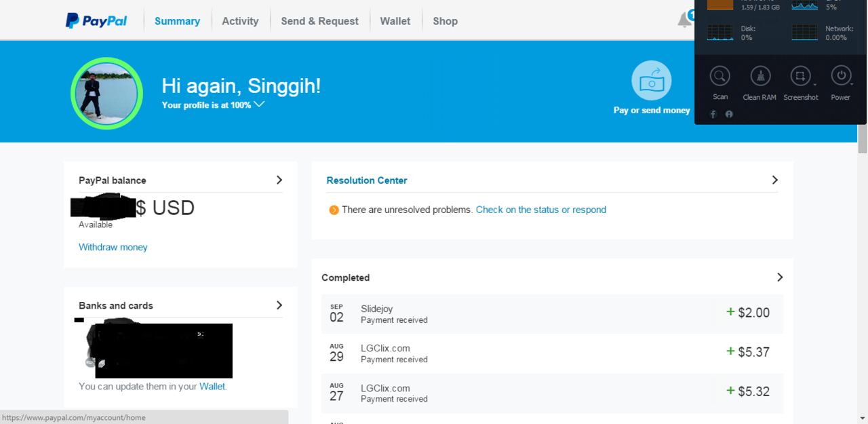Click the profile photo avatar
The width and height of the screenshot is (868, 424).
(x=106, y=94)
